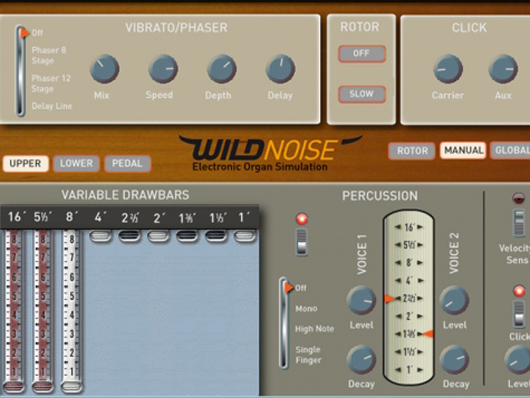
Task: Assign 1' to Voice 2 right arrow
Action: pyautogui.click(x=420, y=370)
